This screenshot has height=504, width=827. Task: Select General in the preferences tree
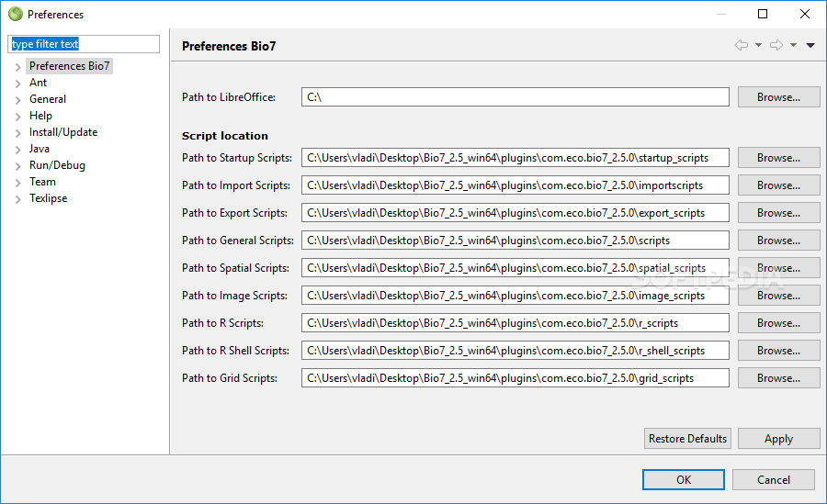[x=48, y=99]
